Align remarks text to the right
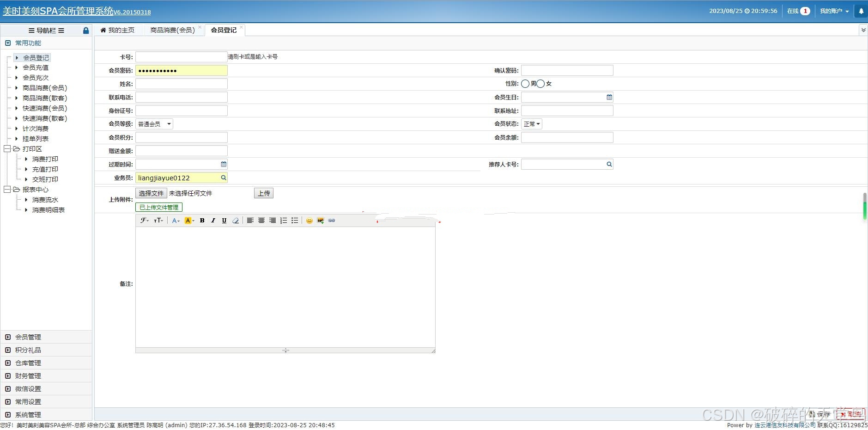Viewport: 868px width, 430px height. click(x=273, y=221)
